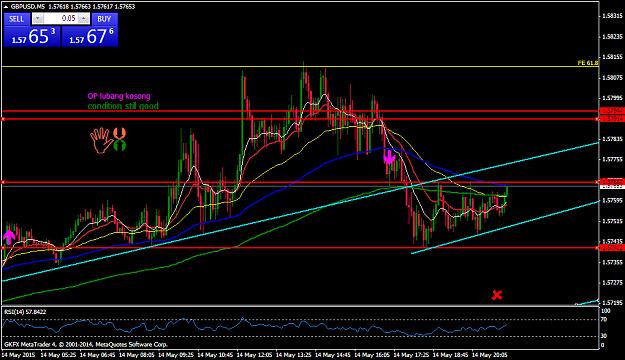
Task: Select the magenta up arrow at the chart's left edge
Action: click(x=9, y=237)
